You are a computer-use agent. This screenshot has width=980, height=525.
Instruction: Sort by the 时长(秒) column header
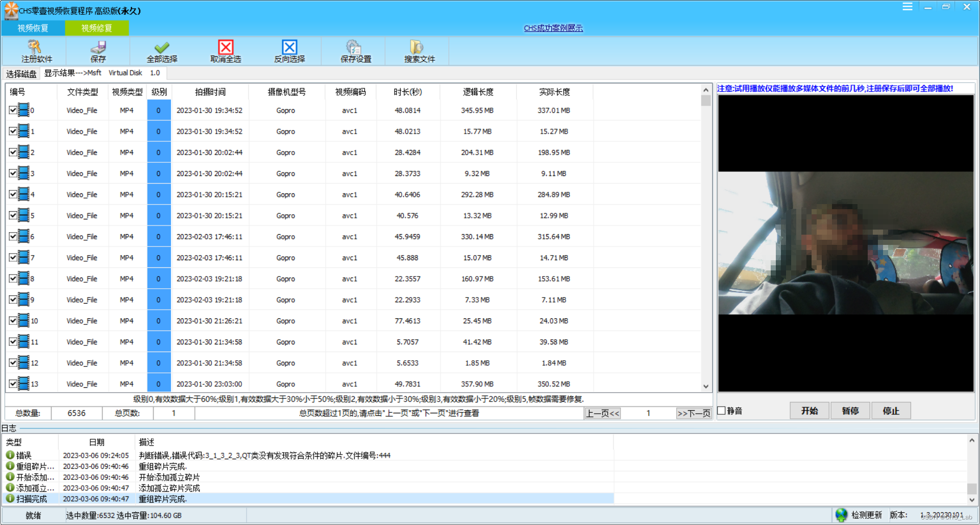[x=407, y=92]
